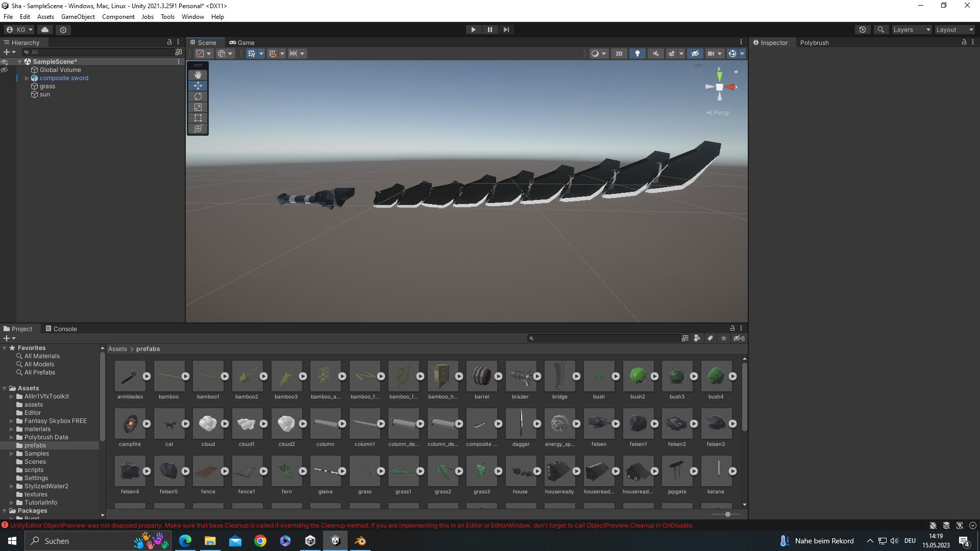Toggle Scene view lighting

coord(638,54)
